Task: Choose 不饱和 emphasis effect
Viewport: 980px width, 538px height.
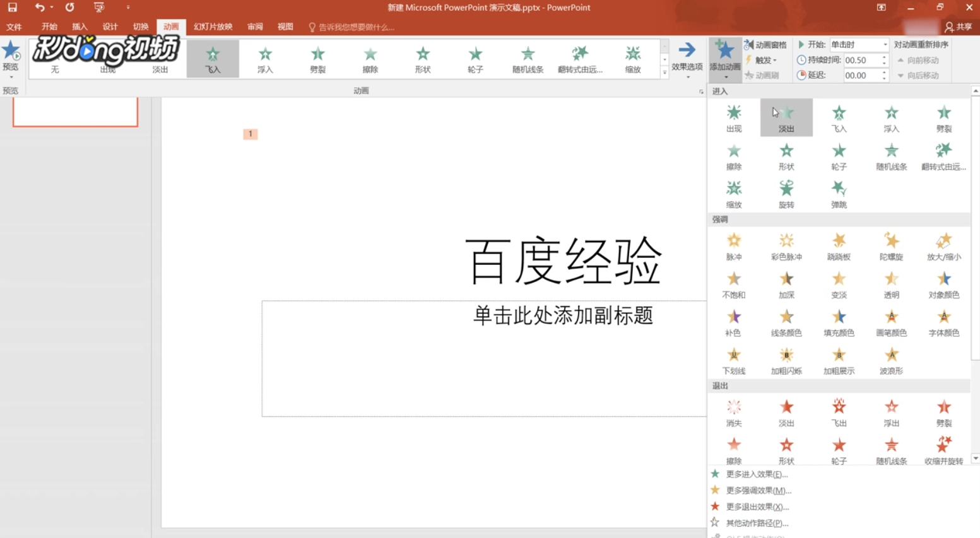Action: [733, 284]
